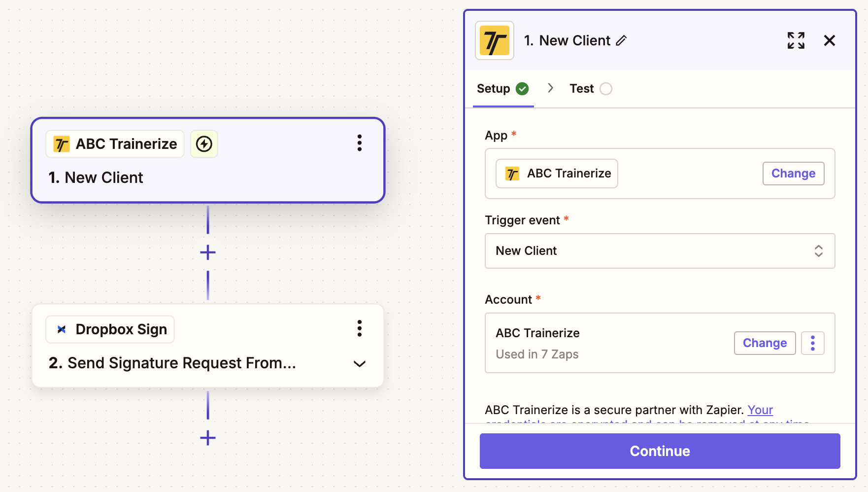Open three-dot menu on Dropbox Sign step

coord(360,328)
